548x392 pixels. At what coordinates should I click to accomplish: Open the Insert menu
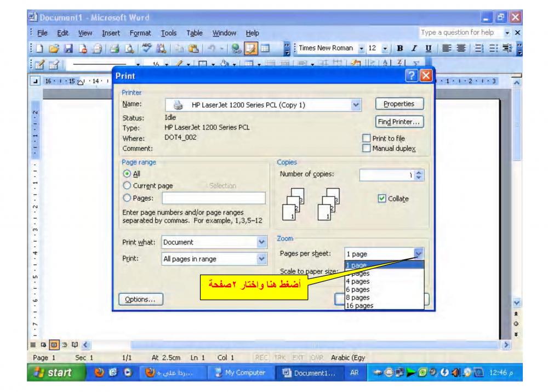(x=111, y=33)
